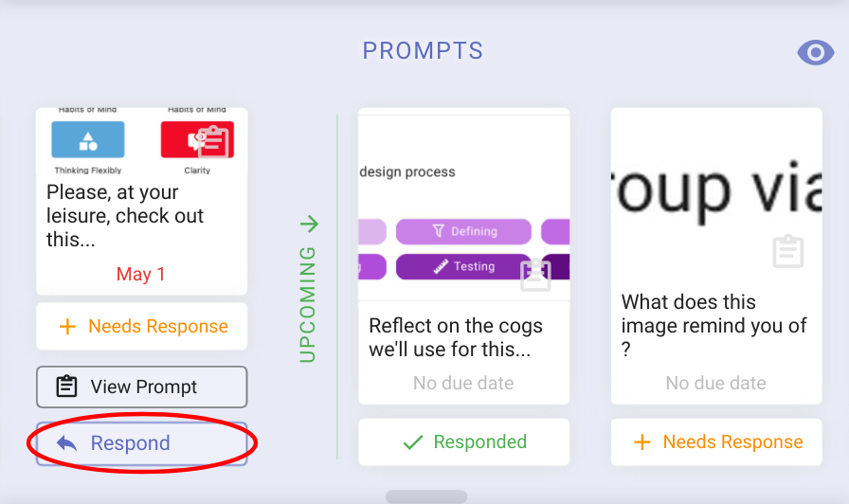Viewport: 849px width, 504px height.
Task: Click the Thinking Flexibly blue icon
Action: coord(88,139)
